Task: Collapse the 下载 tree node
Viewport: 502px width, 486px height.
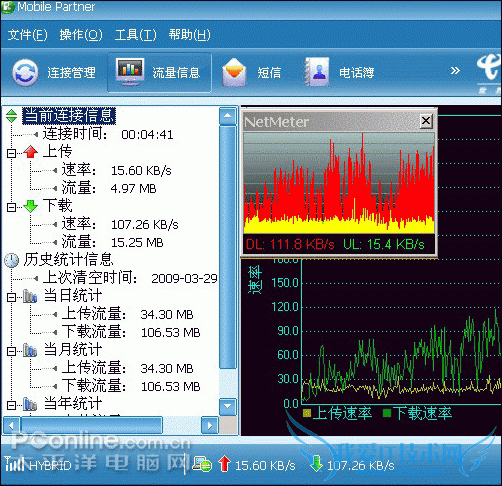Action: [12, 207]
